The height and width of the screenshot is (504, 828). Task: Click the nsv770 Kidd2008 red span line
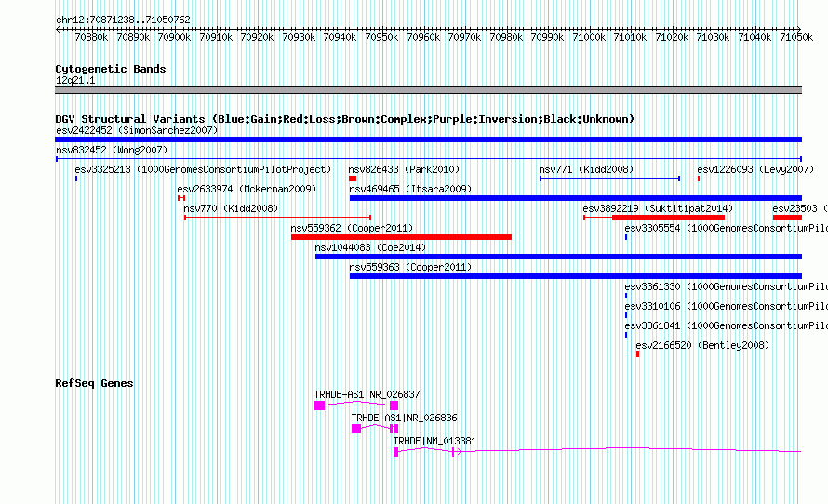[x=278, y=218]
